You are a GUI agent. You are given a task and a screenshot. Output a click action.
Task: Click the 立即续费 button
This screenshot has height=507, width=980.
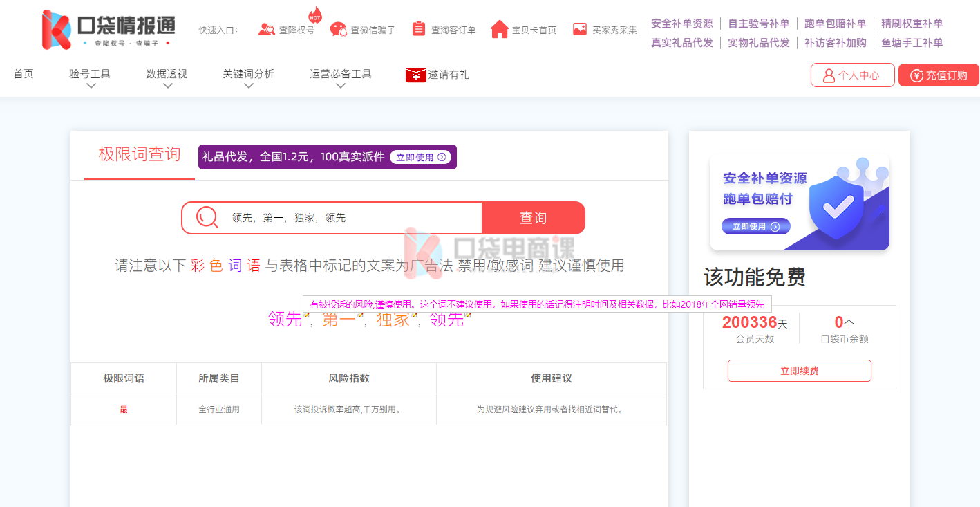pos(799,371)
